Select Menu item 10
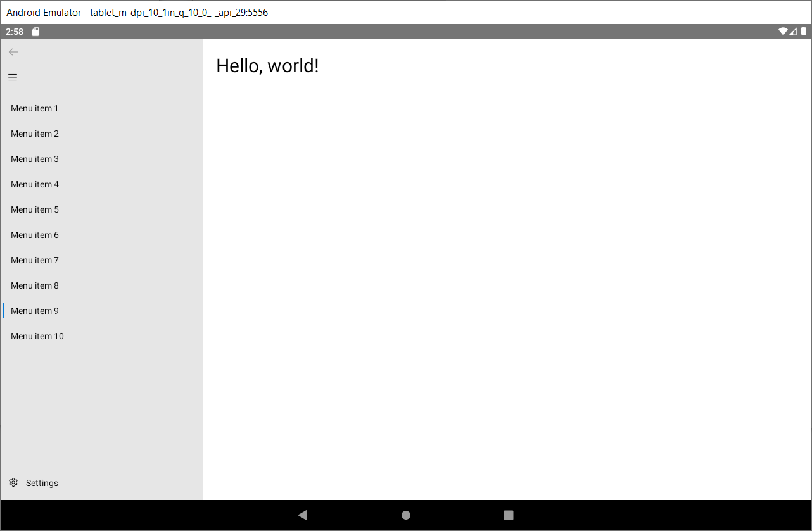812x531 pixels. 37,336
